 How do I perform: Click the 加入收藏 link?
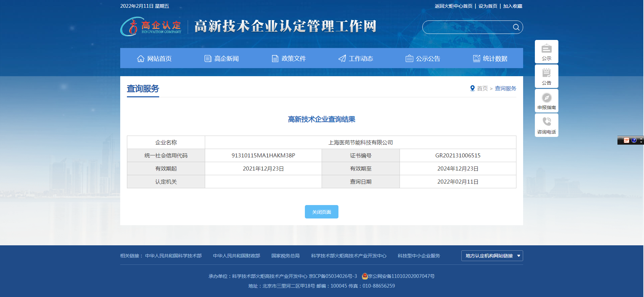click(x=513, y=6)
